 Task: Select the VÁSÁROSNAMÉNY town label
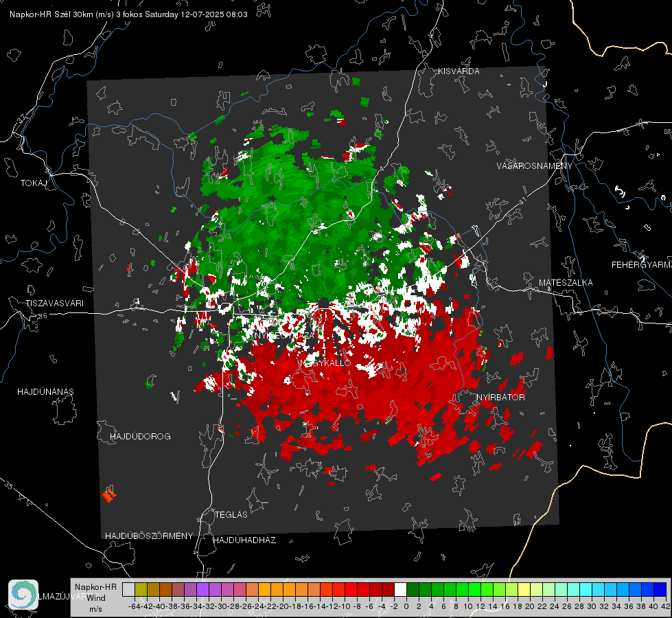point(535,166)
